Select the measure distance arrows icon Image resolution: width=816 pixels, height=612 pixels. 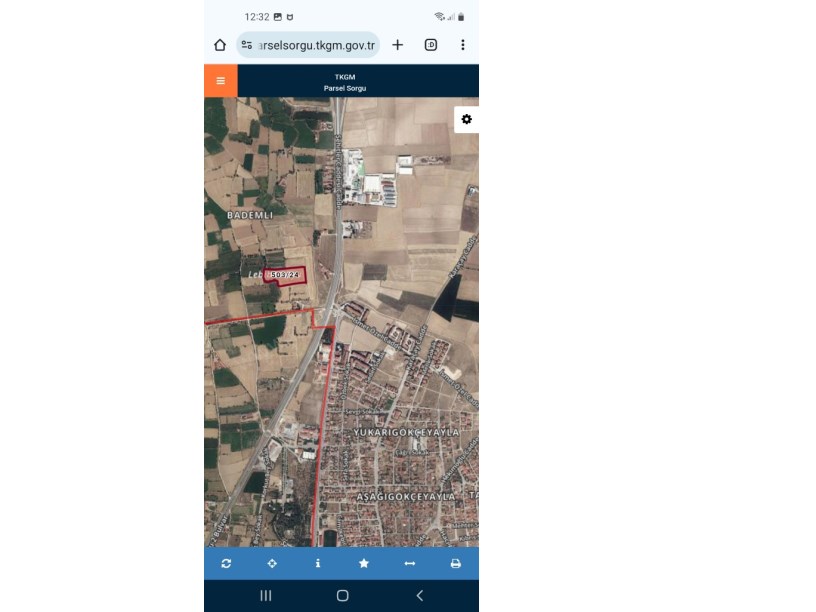click(410, 564)
